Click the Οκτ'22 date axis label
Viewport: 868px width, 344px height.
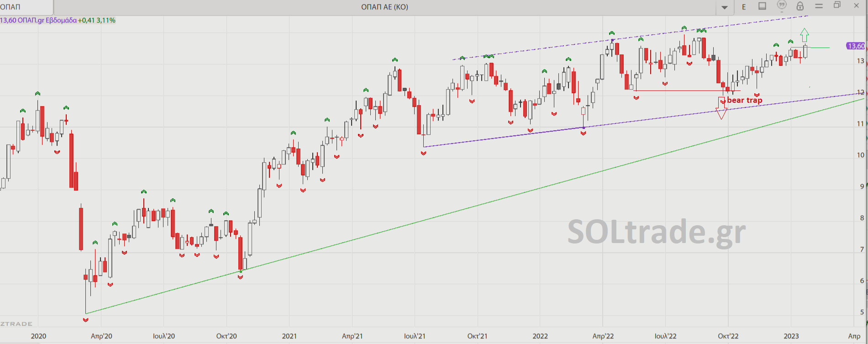(x=728, y=336)
